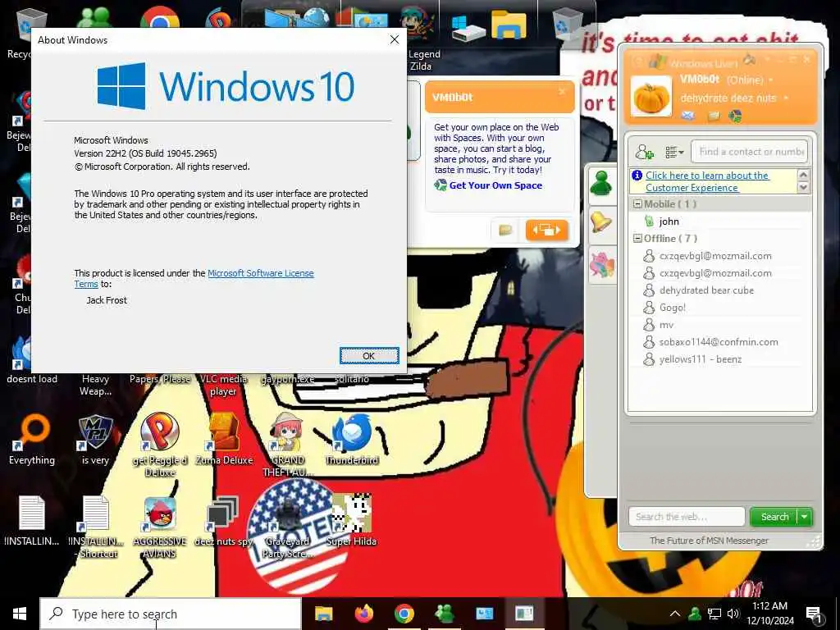Select the green buddy tab in Messenger sidebar

tap(601, 185)
